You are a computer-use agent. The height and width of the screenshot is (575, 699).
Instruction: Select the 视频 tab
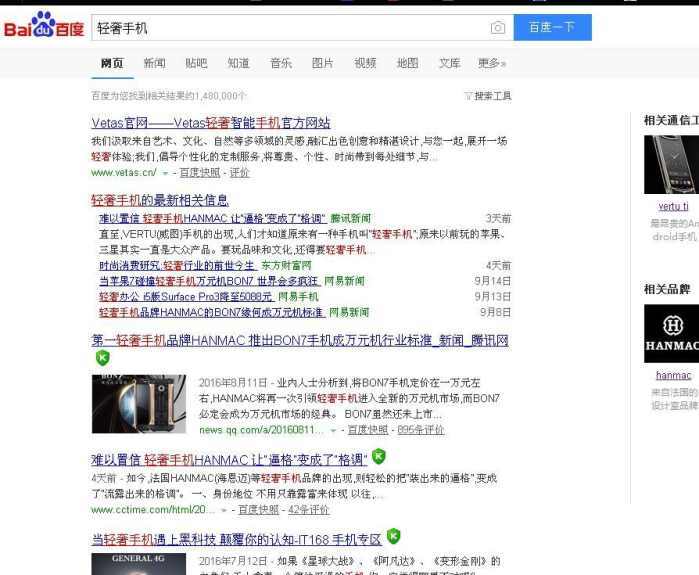365,63
